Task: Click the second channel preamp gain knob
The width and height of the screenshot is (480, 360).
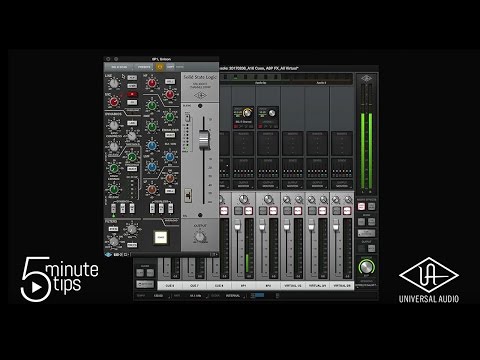Action: [272, 113]
